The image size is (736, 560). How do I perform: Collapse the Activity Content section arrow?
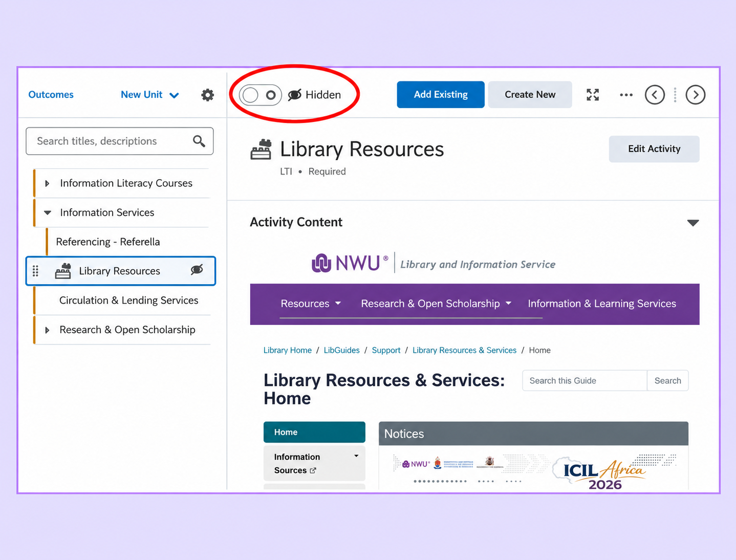(x=693, y=223)
